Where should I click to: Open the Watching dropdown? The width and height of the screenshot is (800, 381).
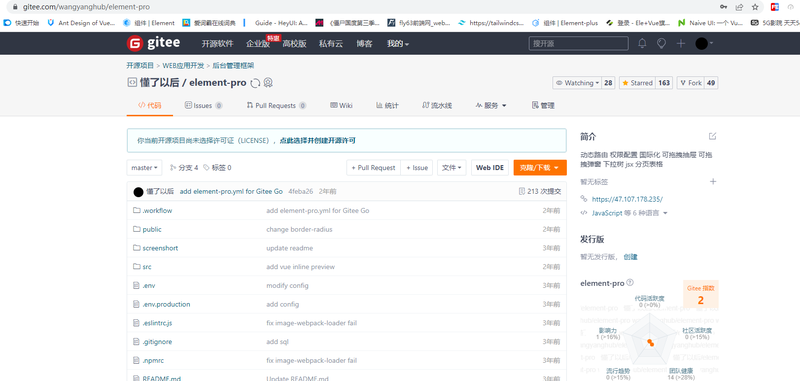click(577, 83)
